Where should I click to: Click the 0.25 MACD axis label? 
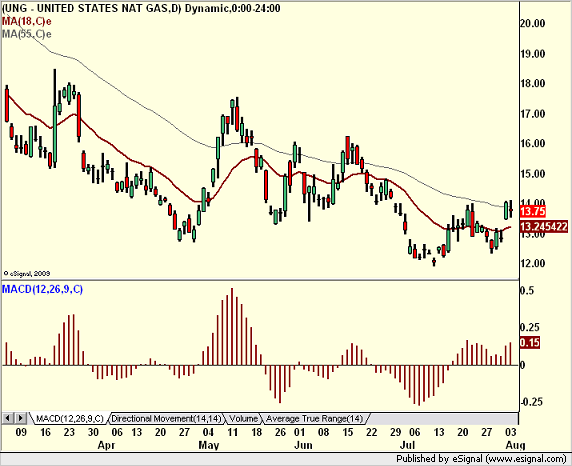coord(530,328)
